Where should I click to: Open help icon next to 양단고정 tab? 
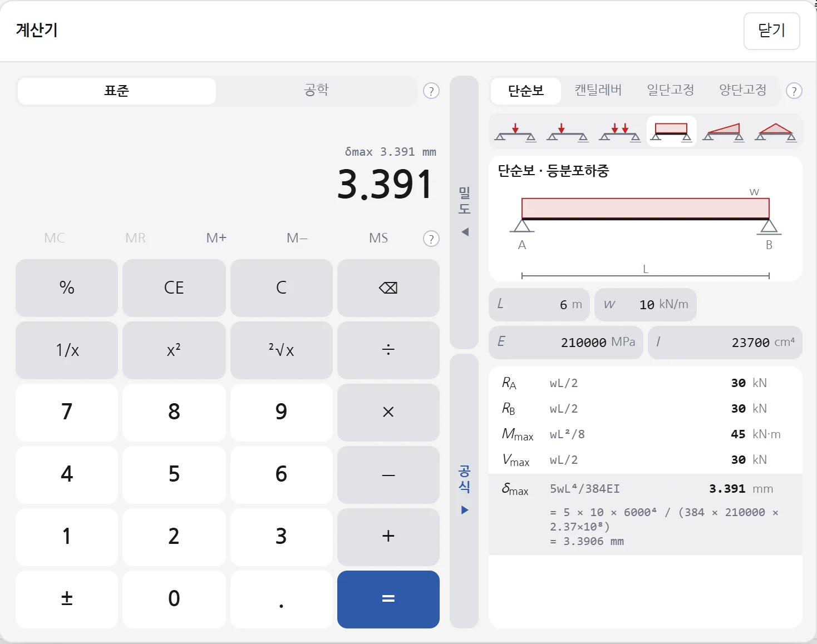click(794, 91)
